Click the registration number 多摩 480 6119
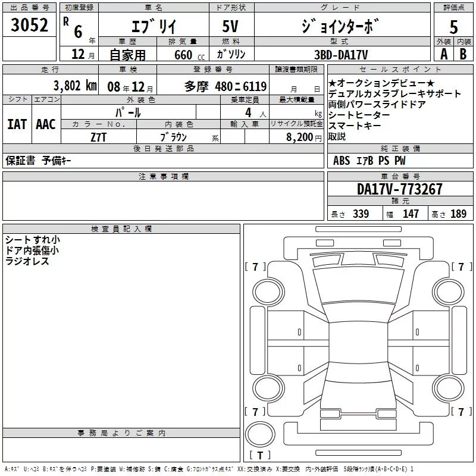This screenshot has height=476, width=476. (x=226, y=87)
